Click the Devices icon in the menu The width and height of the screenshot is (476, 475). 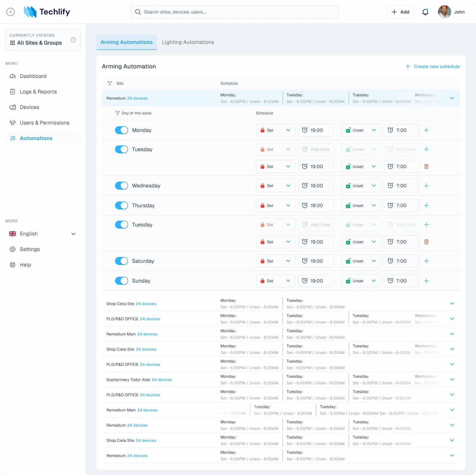12,107
